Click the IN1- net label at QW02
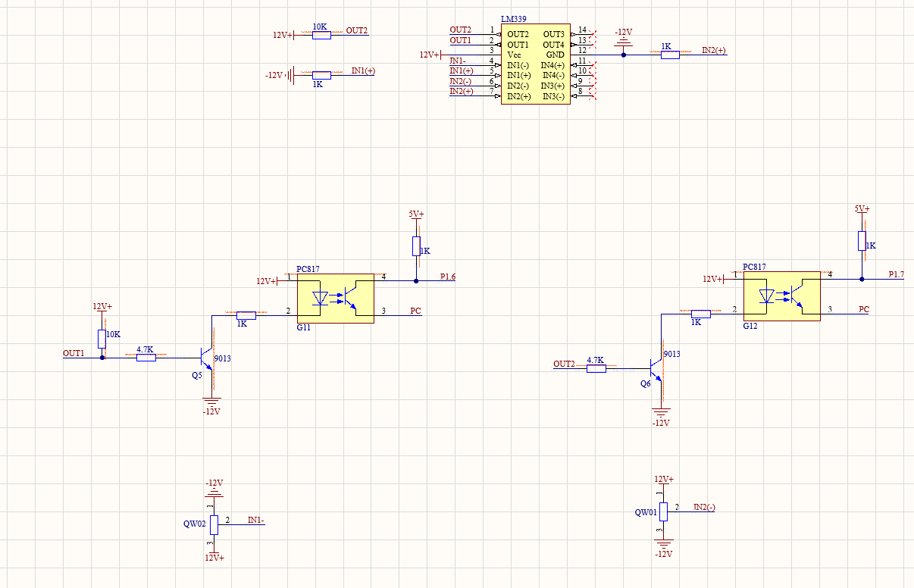914x588 pixels. coord(256,520)
